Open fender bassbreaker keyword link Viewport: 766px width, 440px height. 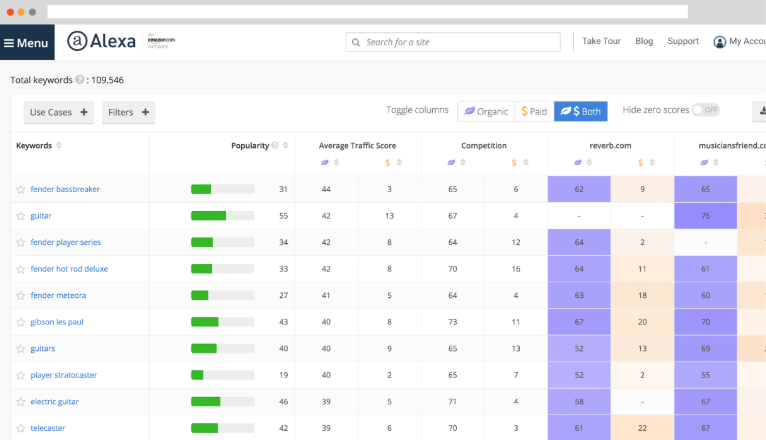[65, 189]
